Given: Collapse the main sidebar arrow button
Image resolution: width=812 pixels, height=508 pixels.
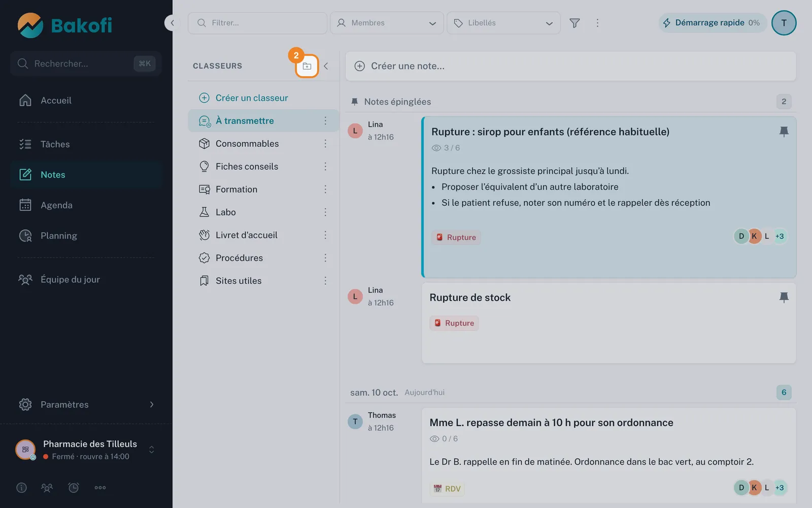Looking at the screenshot, I should (x=172, y=23).
